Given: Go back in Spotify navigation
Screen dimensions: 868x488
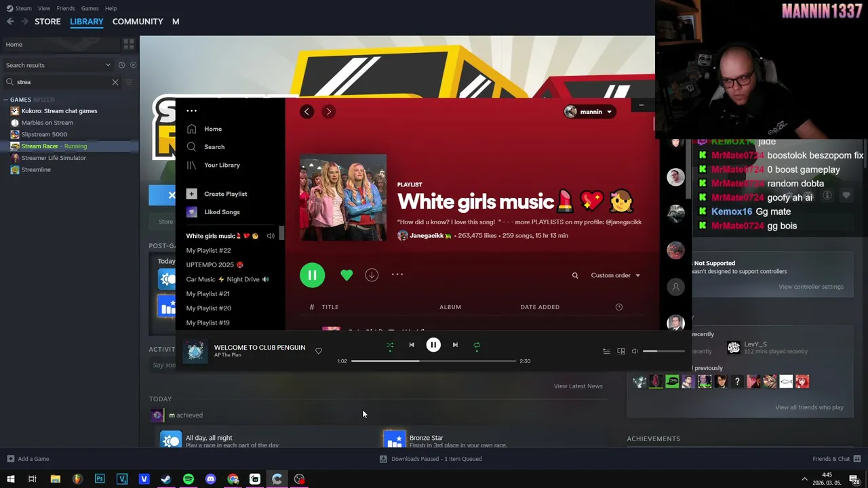Looking at the screenshot, I should [x=307, y=112].
